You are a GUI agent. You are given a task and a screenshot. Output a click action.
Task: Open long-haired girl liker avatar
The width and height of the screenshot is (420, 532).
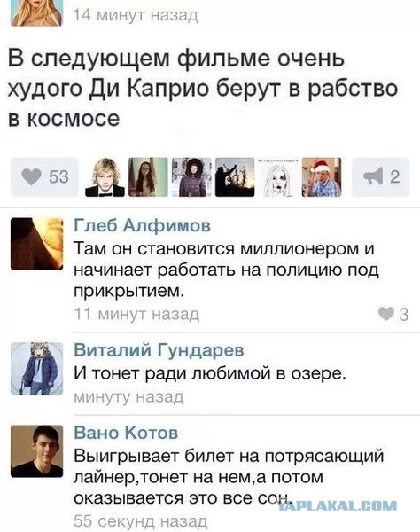[x=148, y=177]
